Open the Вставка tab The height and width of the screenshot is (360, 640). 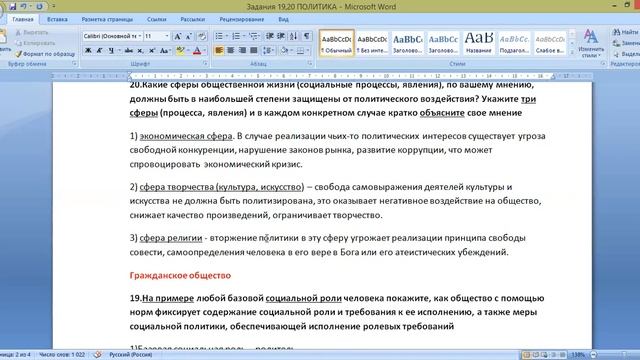57,19
